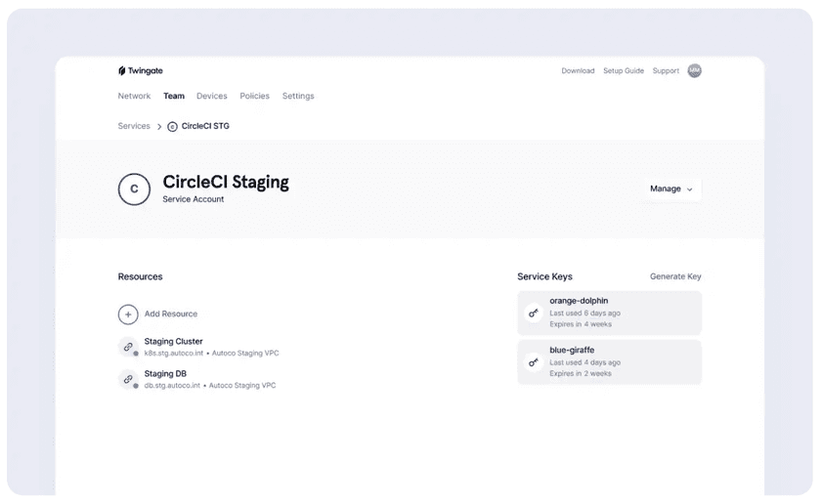Click the Download link in the header
The width and height of the screenshot is (821, 504).
coord(578,71)
